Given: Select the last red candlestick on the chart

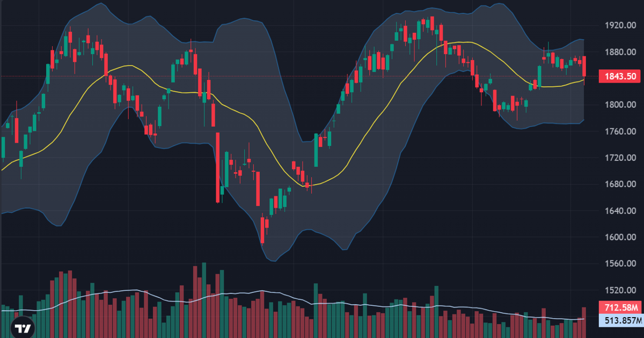Looking at the screenshot, I should (x=584, y=67).
